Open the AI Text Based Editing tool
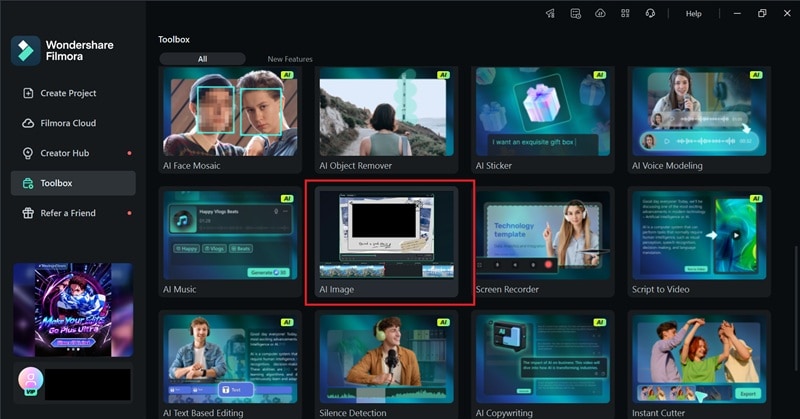 click(x=230, y=365)
